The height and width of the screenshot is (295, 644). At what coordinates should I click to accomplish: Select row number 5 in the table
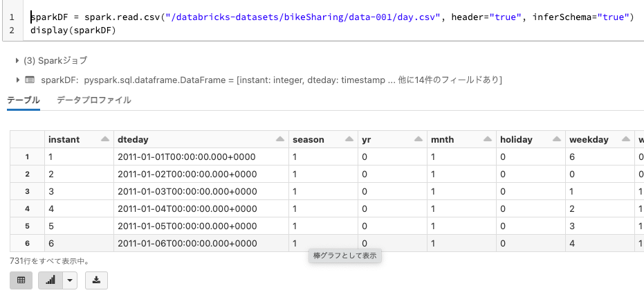coord(27,226)
